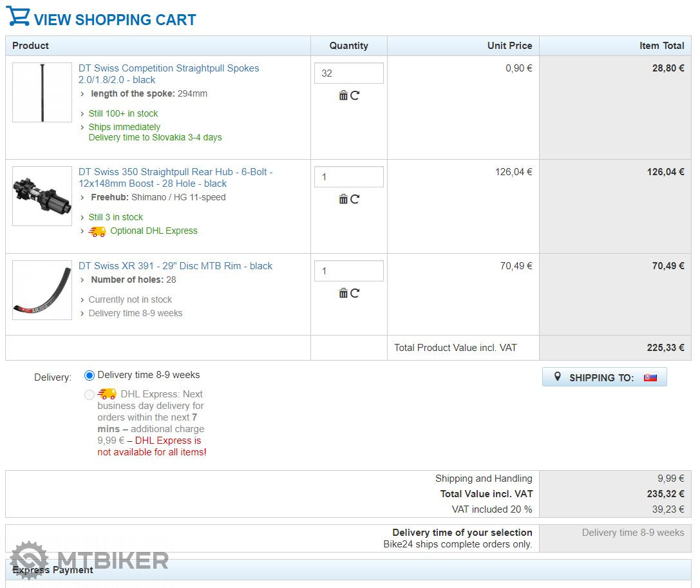Screen dimensions: 700x588
Task: Choose the DHL Express delivery radio button
Action: click(x=90, y=395)
